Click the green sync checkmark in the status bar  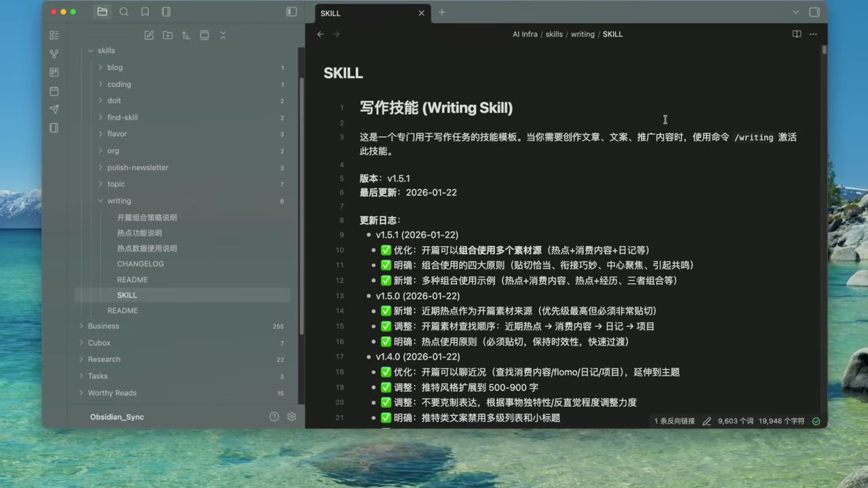click(x=816, y=421)
